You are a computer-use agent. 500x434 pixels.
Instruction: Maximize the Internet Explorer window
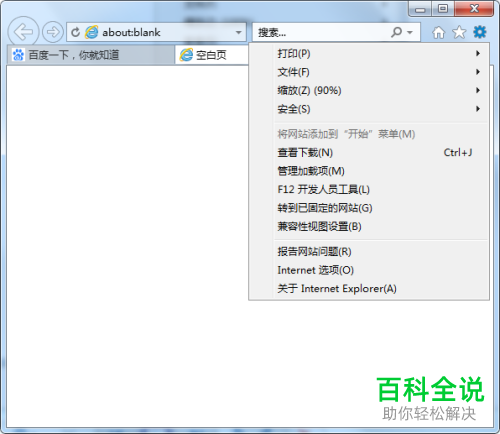point(442,9)
